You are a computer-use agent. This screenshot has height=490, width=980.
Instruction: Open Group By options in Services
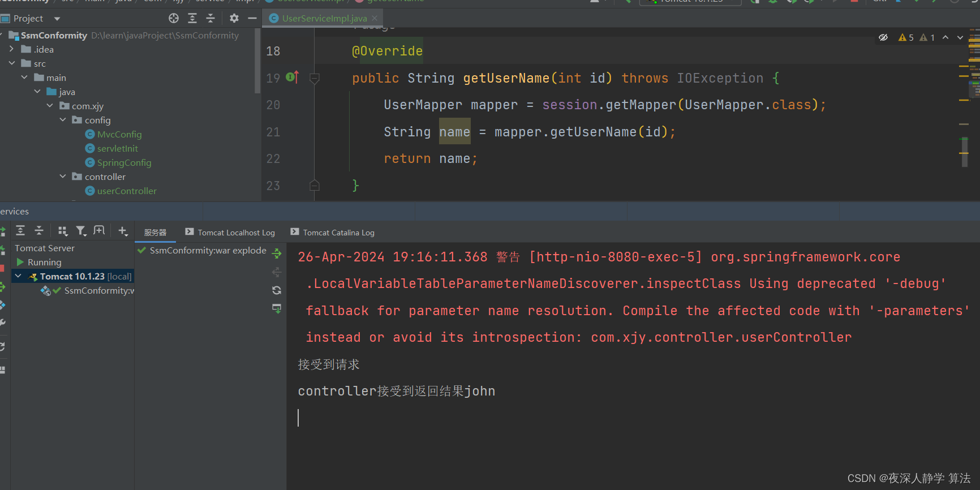[63, 230]
